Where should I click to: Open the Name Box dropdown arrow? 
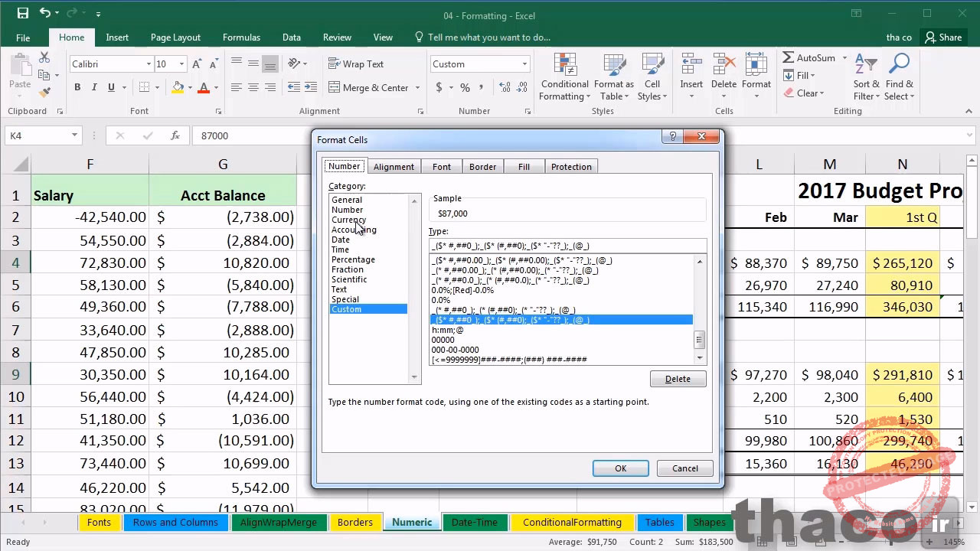(74, 135)
